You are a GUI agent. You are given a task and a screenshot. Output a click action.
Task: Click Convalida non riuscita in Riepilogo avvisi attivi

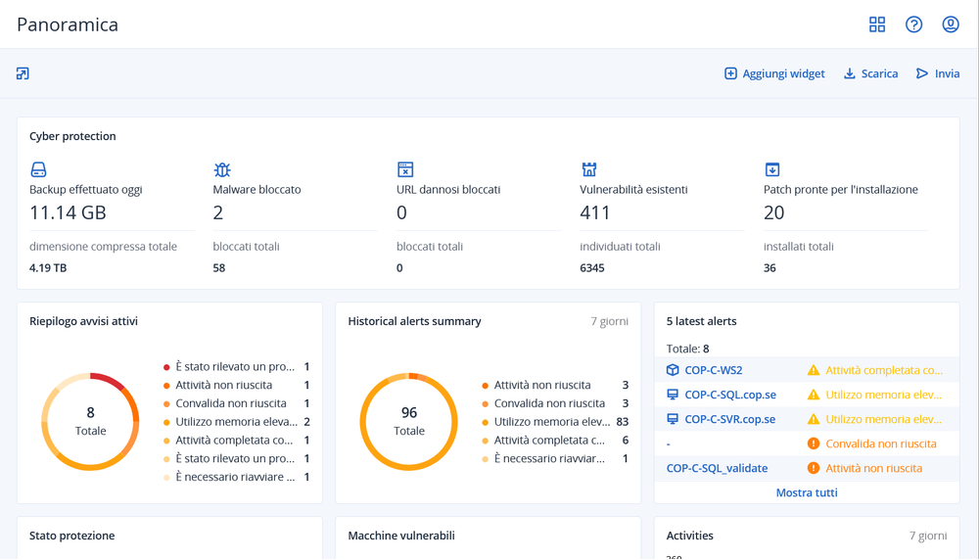(x=231, y=403)
